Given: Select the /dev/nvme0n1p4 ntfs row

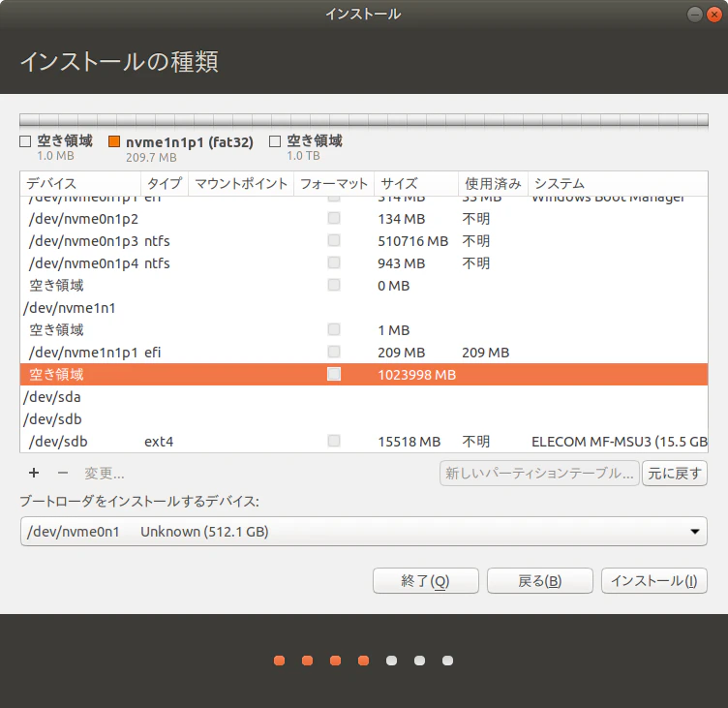Looking at the screenshot, I should tap(364, 262).
